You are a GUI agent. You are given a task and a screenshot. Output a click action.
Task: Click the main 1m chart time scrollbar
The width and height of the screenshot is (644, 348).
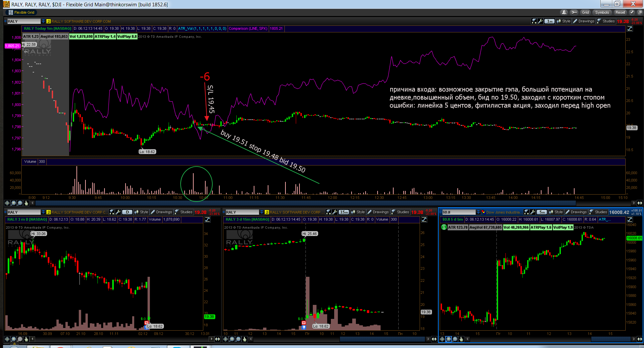[305, 203]
